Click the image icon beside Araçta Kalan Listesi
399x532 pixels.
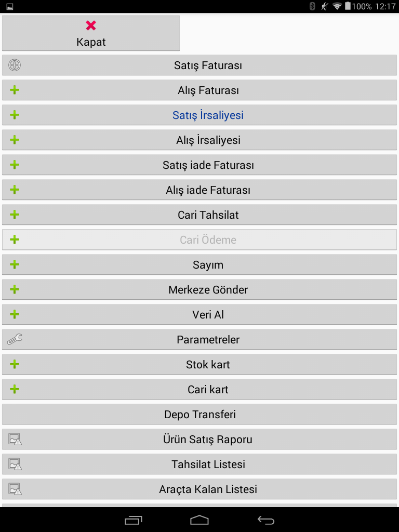click(15, 489)
